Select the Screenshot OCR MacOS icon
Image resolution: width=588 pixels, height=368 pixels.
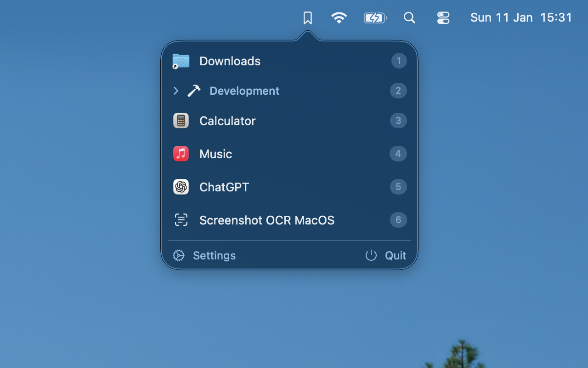[x=181, y=220]
